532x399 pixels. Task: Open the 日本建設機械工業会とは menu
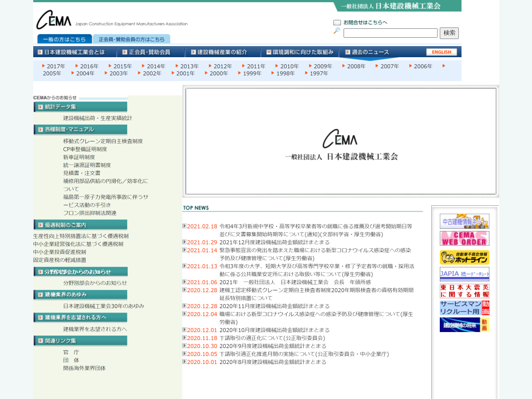(74, 52)
